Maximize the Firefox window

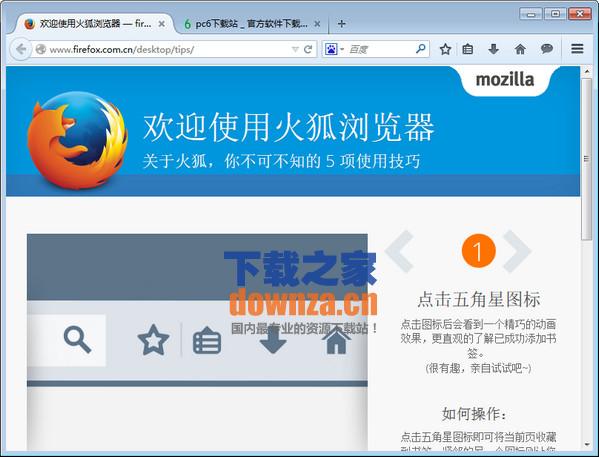pos(555,14)
